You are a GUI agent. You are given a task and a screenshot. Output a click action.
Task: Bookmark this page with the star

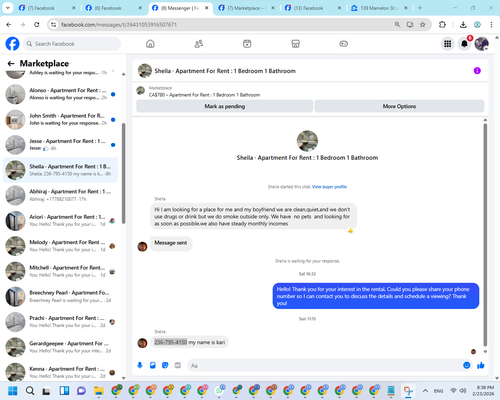point(423,24)
